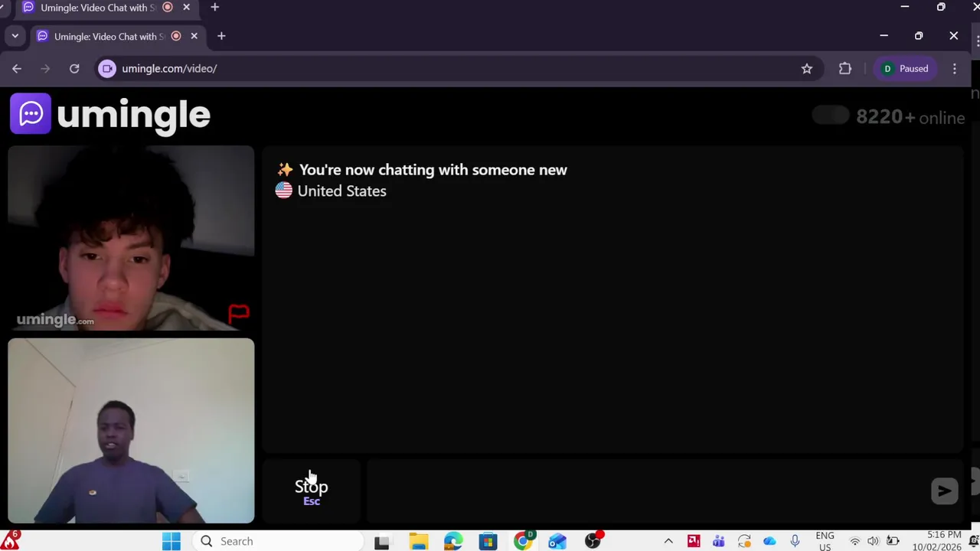Click the "8220+ online" counter text
This screenshot has height=551, width=980.
point(910,117)
